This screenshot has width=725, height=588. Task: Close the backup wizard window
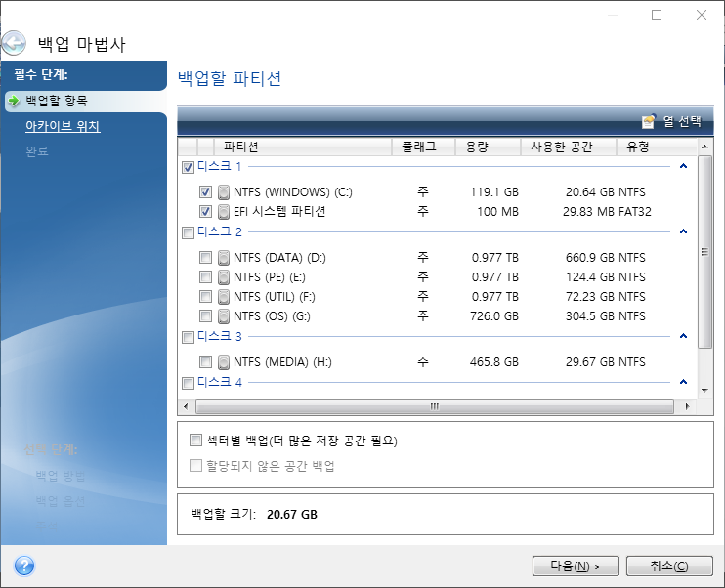[702, 15]
